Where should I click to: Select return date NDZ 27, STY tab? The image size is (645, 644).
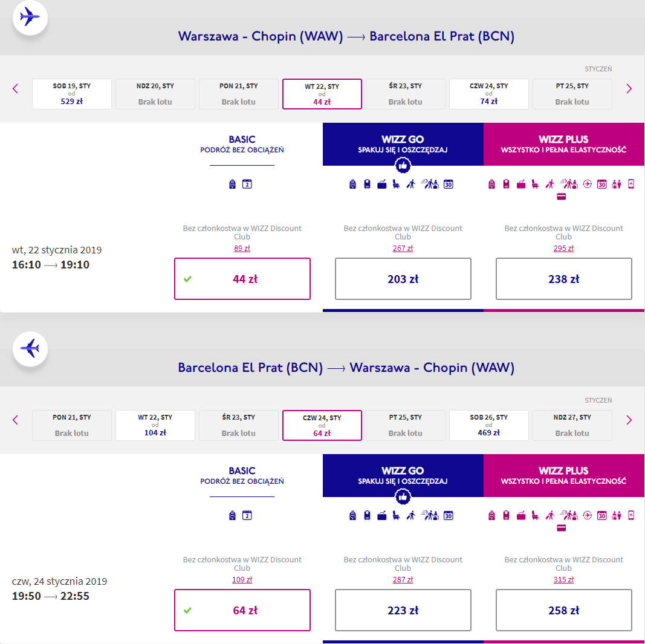point(572,425)
